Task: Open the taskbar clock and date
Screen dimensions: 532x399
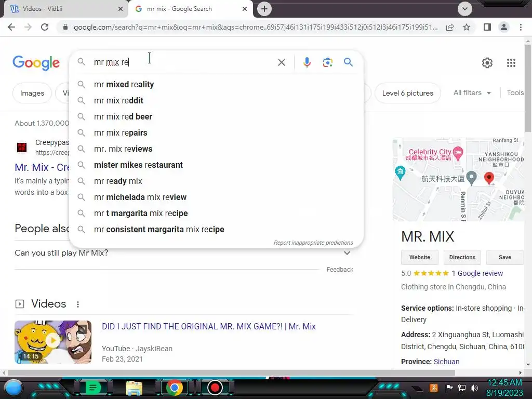Action: coord(504,388)
